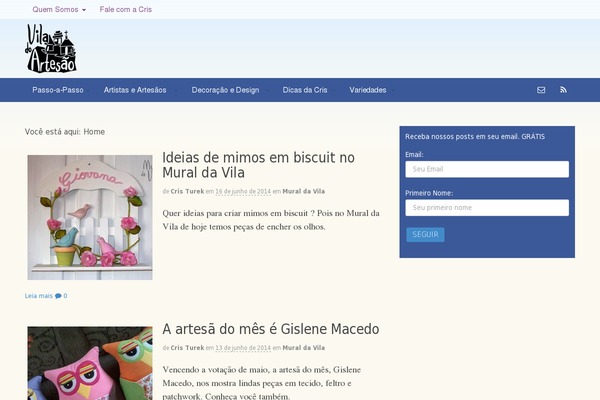Open the Artistas e Artesãos menu
The height and width of the screenshot is (400, 600).
pos(135,90)
